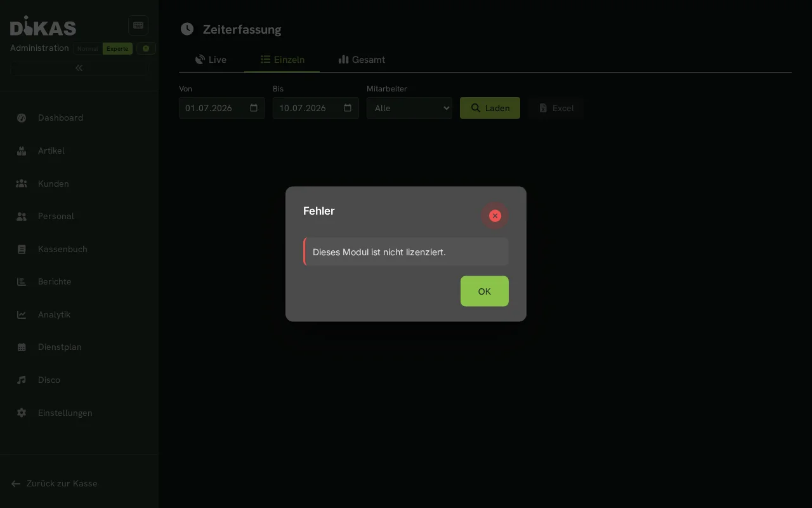Click the Administration label in the sidebar
Image resolution: width=812 pixels, height=508 pixels.
(x=39, y=48)
